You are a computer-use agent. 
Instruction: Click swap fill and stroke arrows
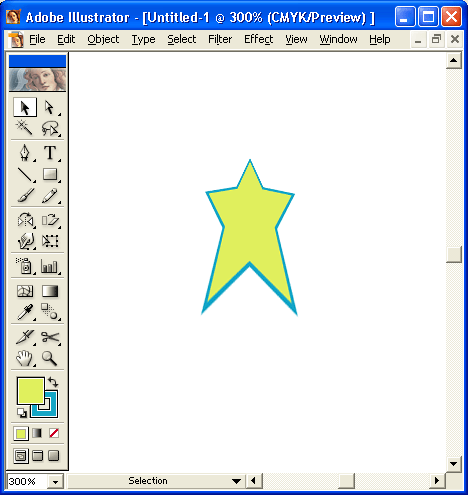tap(53, 382)
